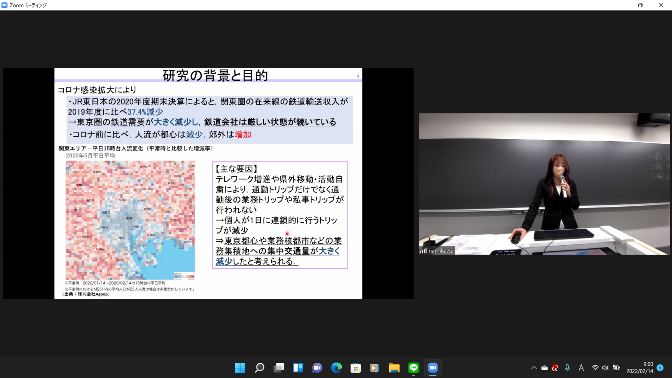672x378 pixels.
Task: Launch Teams Chat from taskbar
Action: [x=317, y=368]
